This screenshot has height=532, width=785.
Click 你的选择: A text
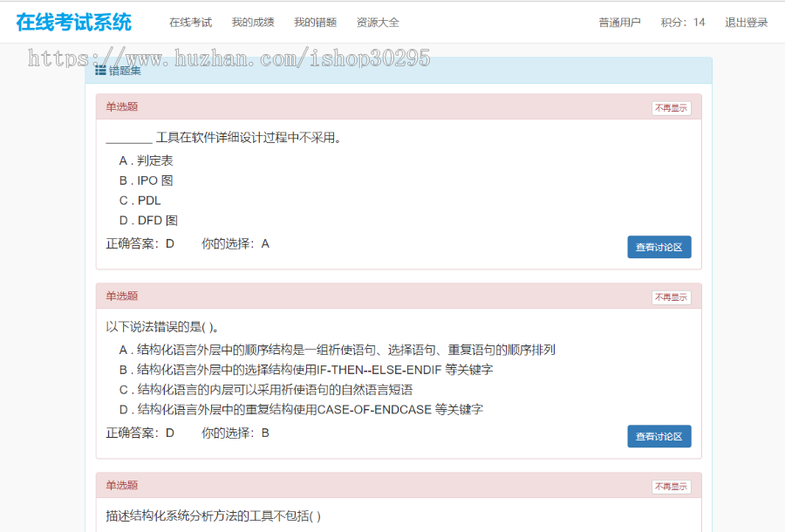[235, 243]
